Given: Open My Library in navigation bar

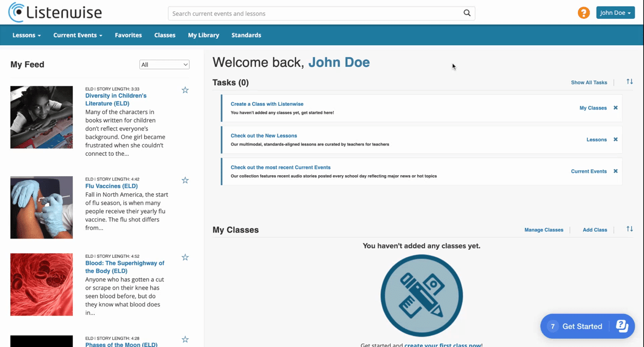Looking at the screenshot, I should (x=203, y=35).
